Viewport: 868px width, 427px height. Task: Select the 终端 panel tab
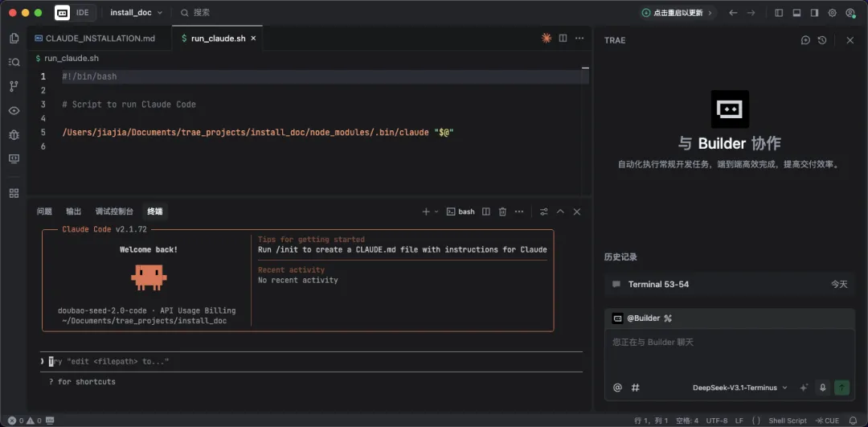[x=155, y=211]
